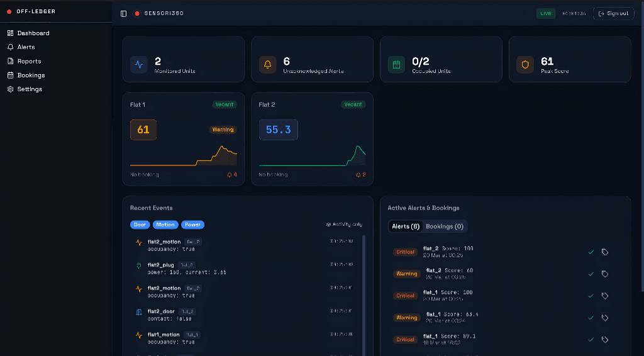
Task: Click the LIVE status badge
Action: coord(546,14)
